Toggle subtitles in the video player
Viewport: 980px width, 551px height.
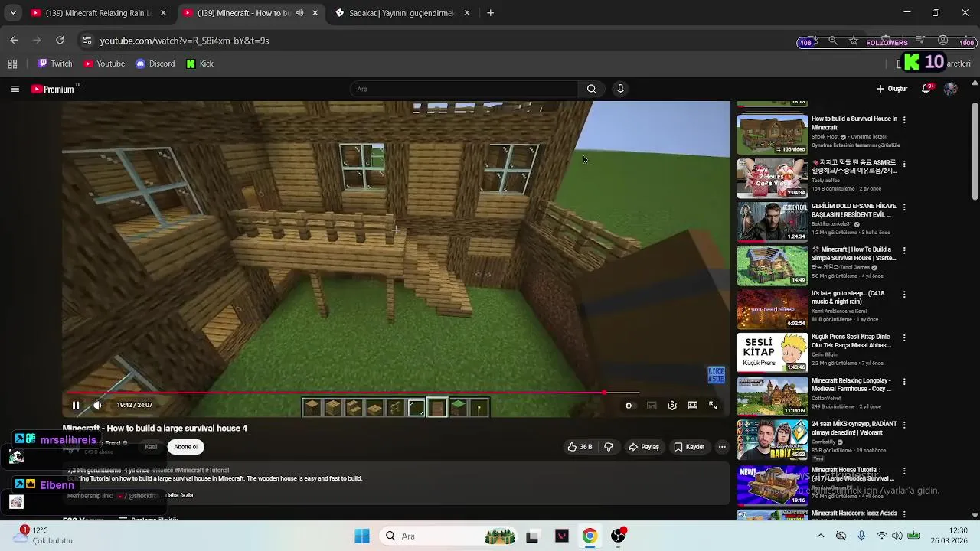click(652, 406)
